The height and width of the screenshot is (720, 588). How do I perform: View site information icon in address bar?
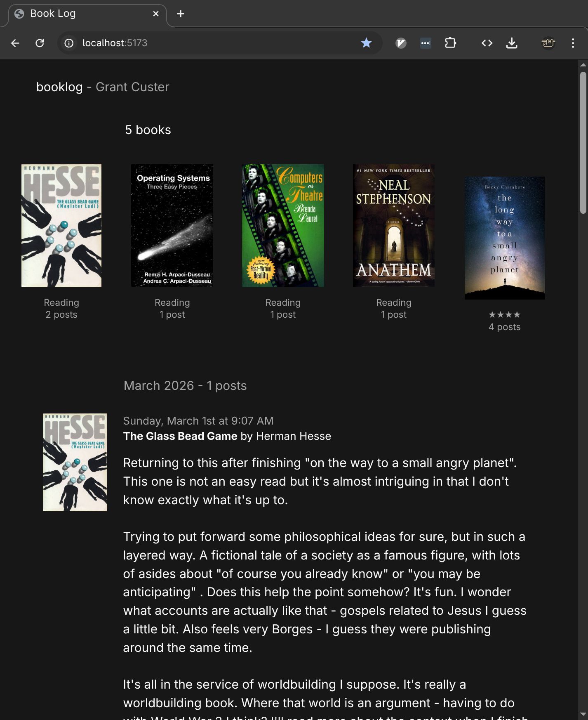[69, 43]
